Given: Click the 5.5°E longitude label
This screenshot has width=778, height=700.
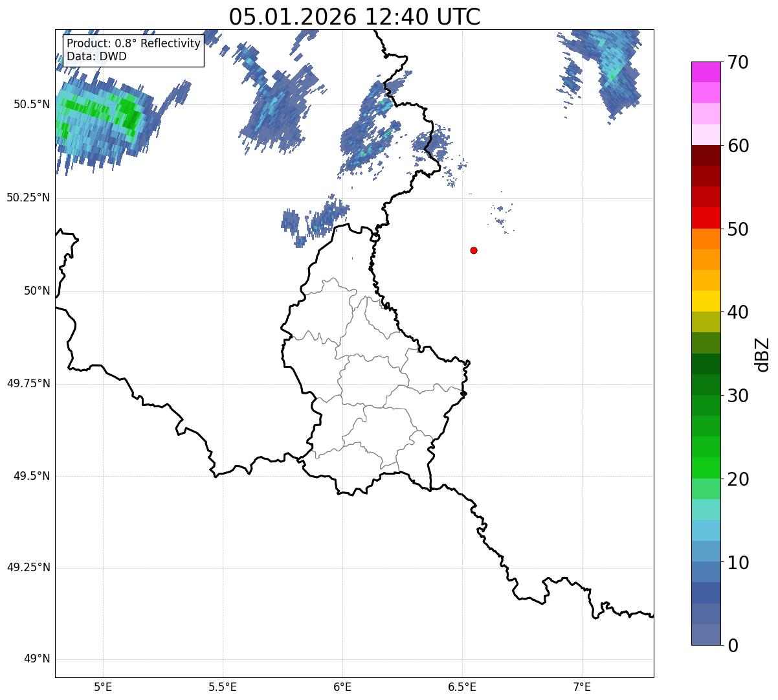Looking at the screenshot, I should pos(223,686).
